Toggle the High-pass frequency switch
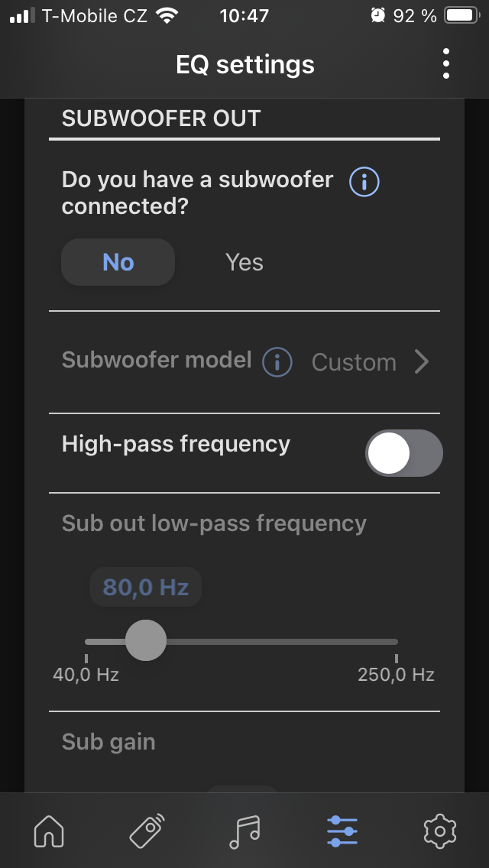The image size is (489, 868). [x=403, y=453]
